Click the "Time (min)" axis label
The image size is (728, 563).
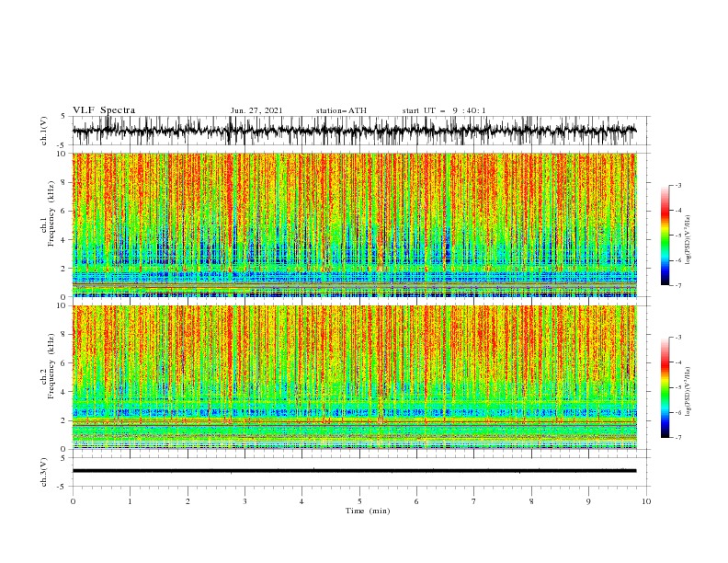368,511
